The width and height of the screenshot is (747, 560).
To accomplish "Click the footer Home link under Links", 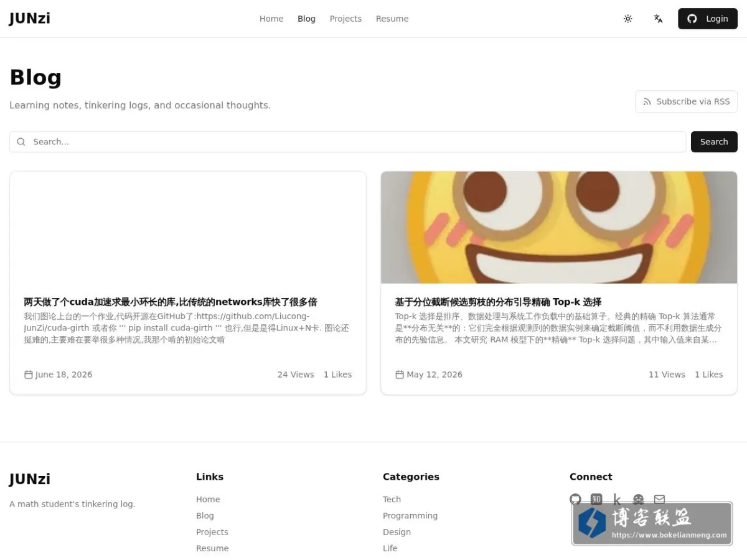I will (x=208, y=499).
